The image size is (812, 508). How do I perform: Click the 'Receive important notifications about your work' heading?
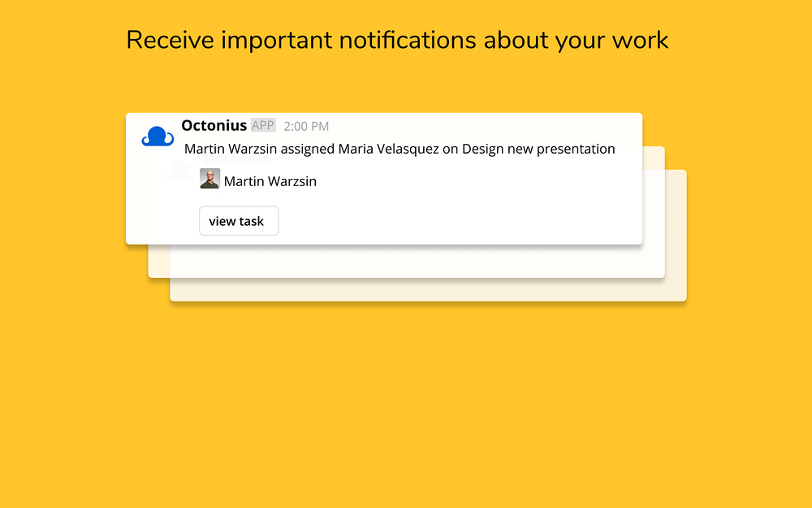[397, 41]
